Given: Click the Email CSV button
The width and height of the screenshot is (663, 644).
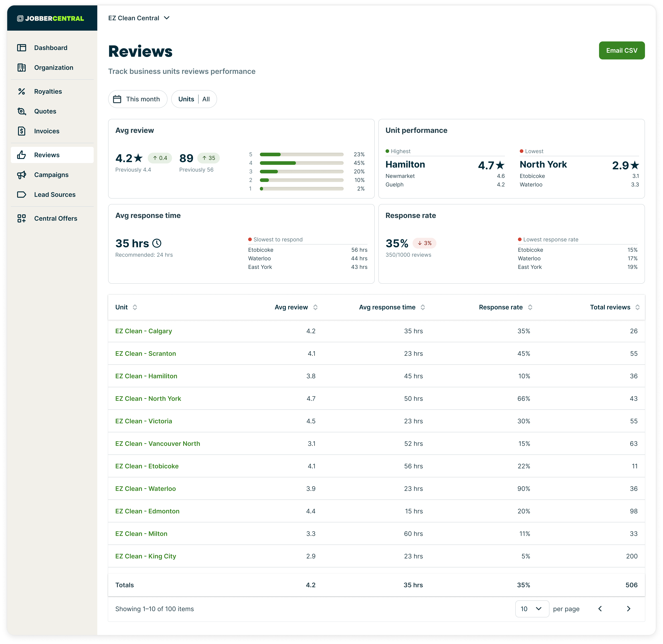Looking at the screenshot, I should point(621,50).
